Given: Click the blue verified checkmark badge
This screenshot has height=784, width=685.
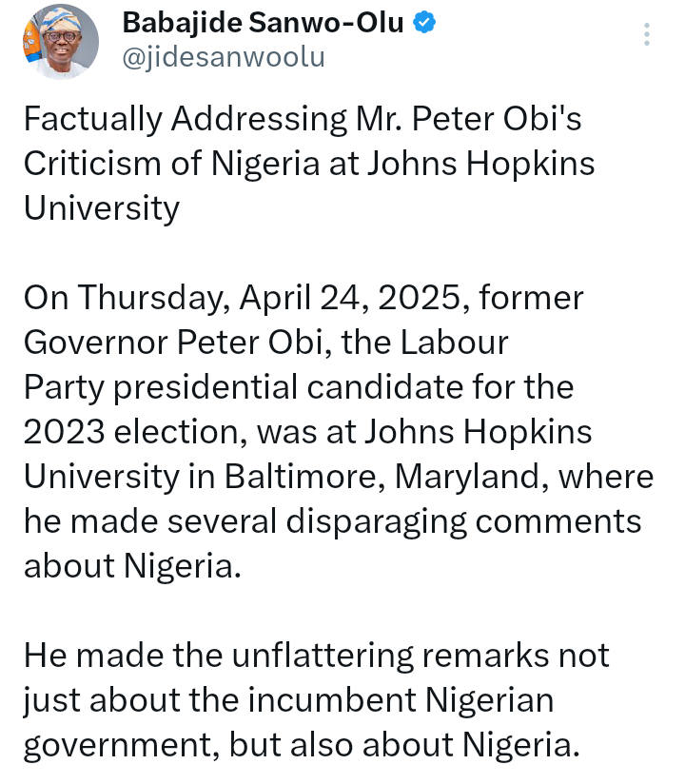Looking at the screenshot, I should tap(424, 23).
